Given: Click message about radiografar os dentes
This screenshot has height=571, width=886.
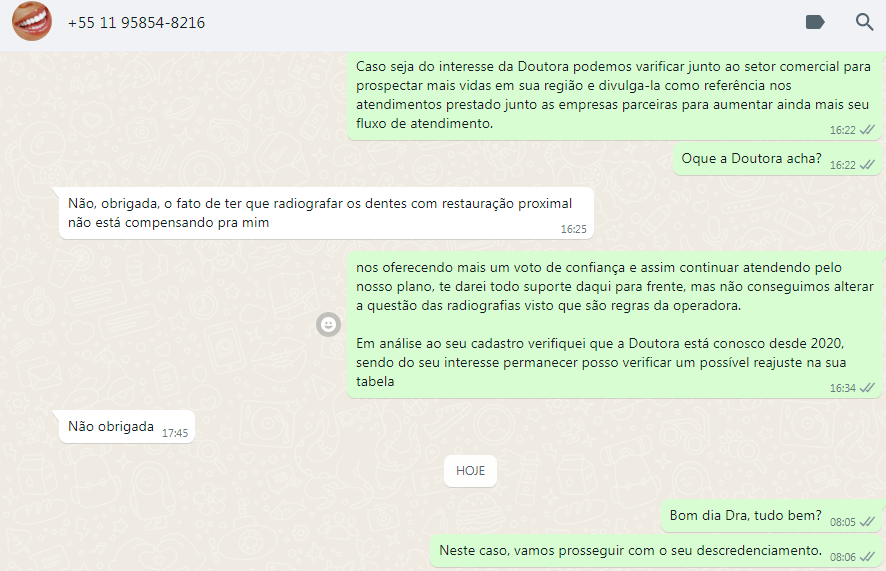Looking at the screenshot, I should click(x=326, y=213).
